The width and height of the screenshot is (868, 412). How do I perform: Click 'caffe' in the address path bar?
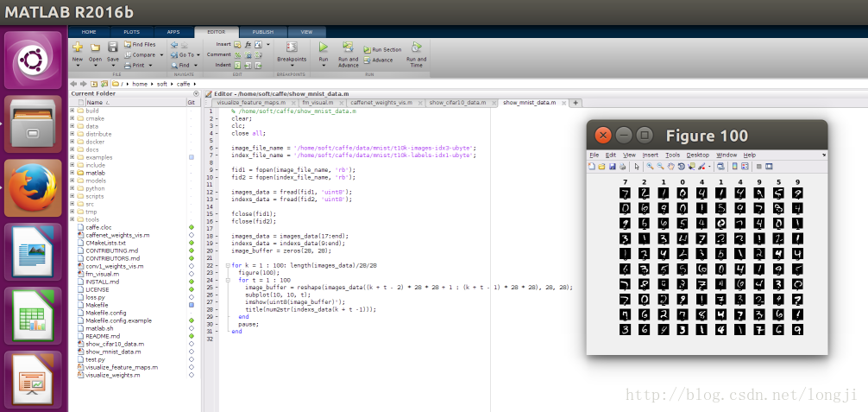pyautogui.click(x=183, y=84)
